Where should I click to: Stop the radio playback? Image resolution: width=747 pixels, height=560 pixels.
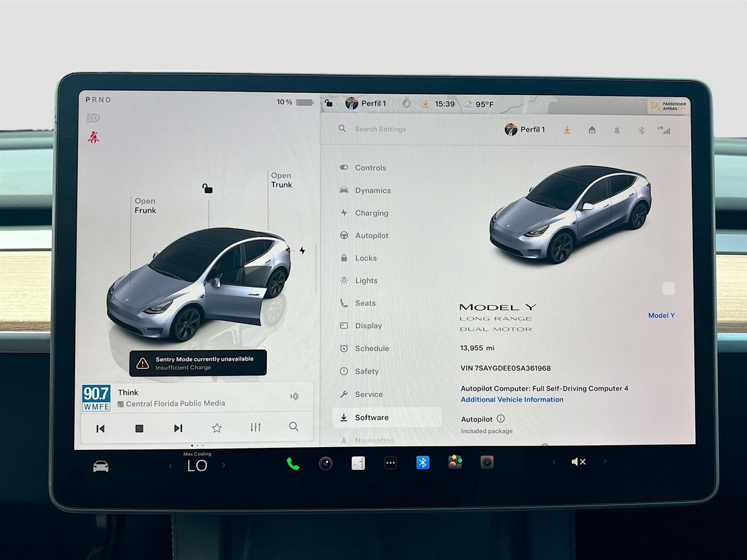(x=139, y=428)
